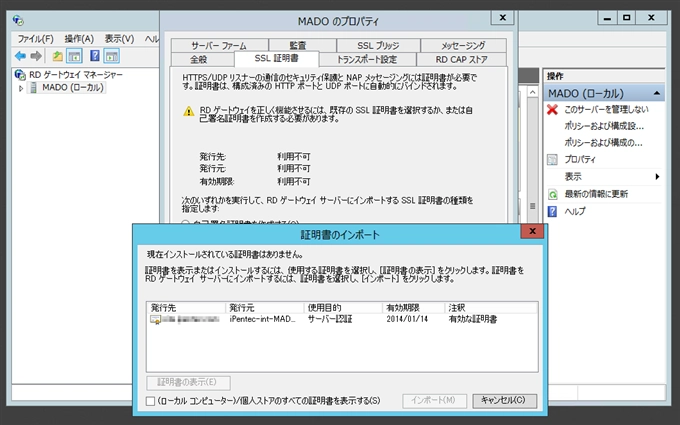Open the ファイル(F) menu
The height and width of the screenshot is (425, 680).
coord(36,39)
